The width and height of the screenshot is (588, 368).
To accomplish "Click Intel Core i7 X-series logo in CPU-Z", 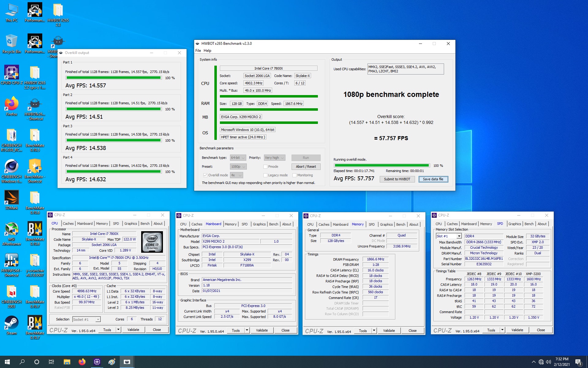I will (152, 242).
